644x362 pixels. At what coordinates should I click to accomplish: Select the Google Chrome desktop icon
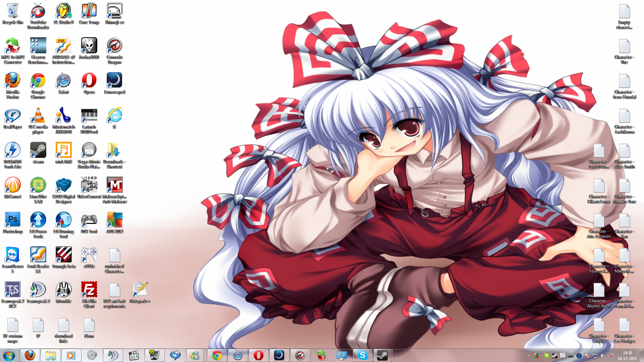click(38, 86)
